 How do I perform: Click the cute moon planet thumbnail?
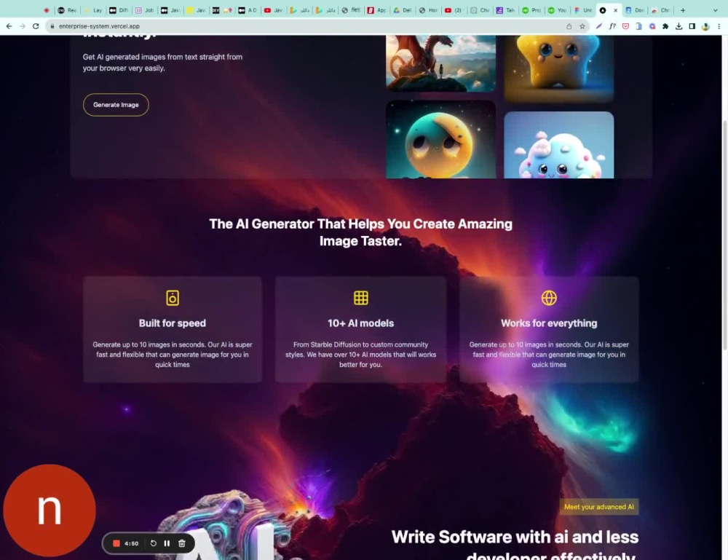click(440, 139)
